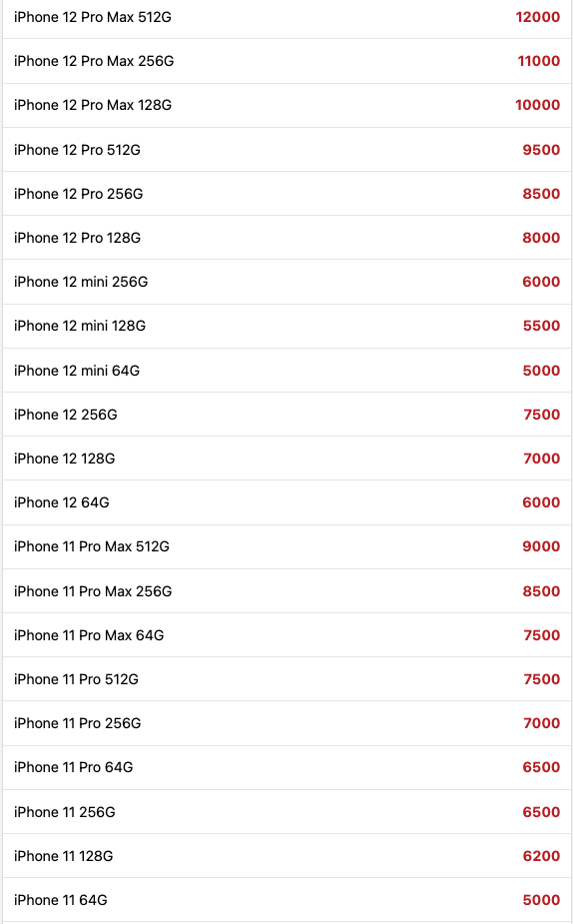Choose the iPhone 12 64G item
Image resolution: width=573 pixels, height=924 pixels.
[286, 502]
